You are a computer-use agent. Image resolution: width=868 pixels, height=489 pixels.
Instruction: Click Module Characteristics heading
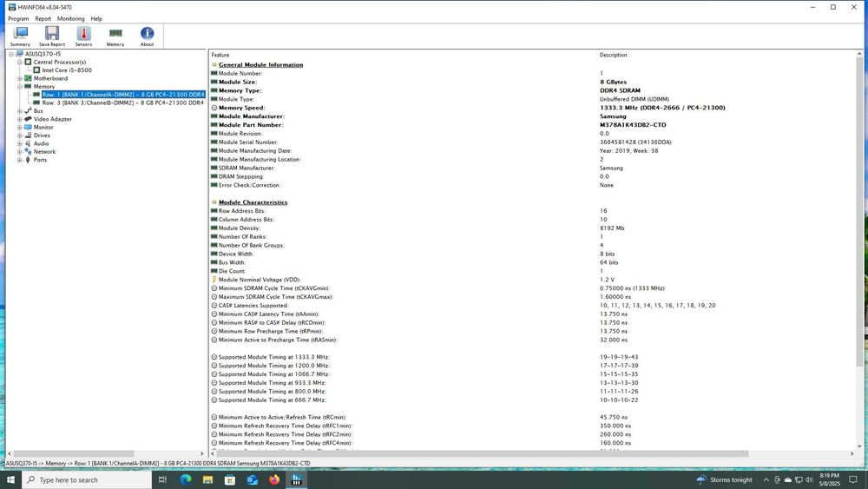pos(253,202)
